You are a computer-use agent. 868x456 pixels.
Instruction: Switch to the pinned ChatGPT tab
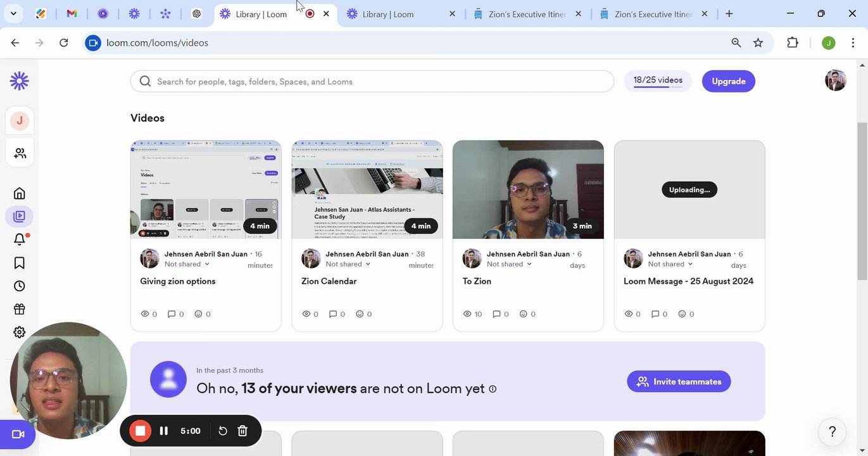196,13
